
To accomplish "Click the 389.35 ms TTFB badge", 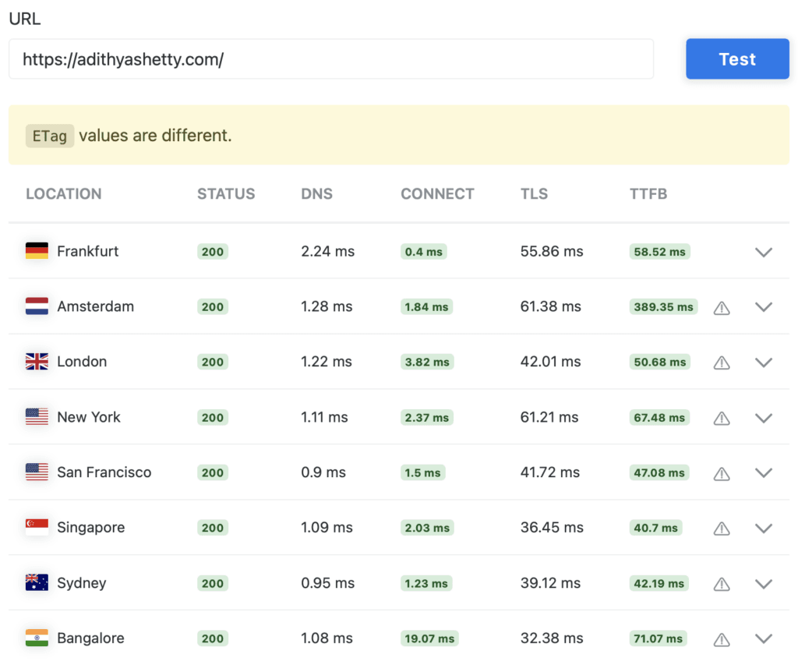I will click(663, 307).
